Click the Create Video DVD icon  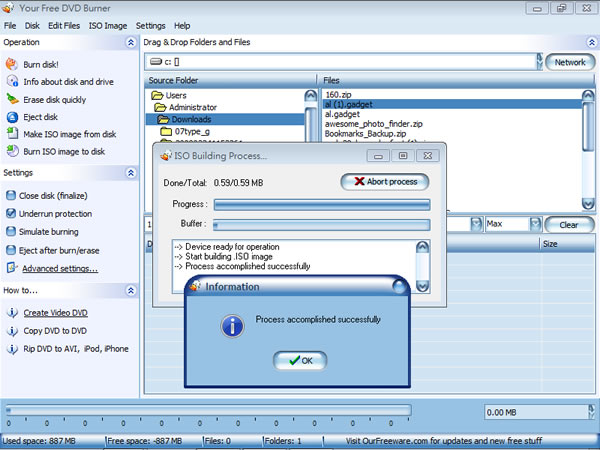[12, 313]
